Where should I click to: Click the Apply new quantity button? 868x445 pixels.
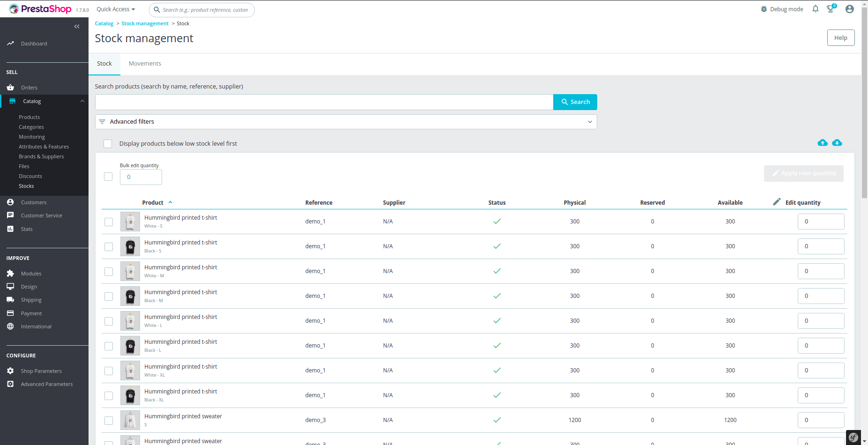803,173
